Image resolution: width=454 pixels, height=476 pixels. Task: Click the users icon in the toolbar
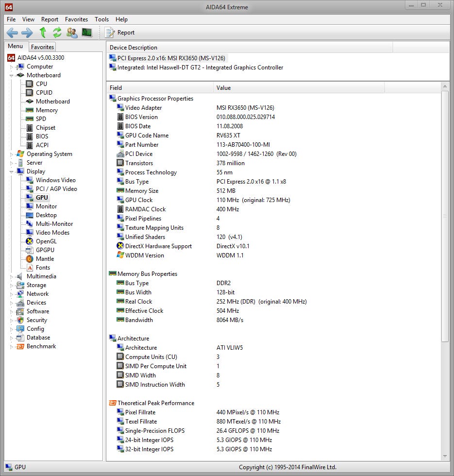[72, 33]
